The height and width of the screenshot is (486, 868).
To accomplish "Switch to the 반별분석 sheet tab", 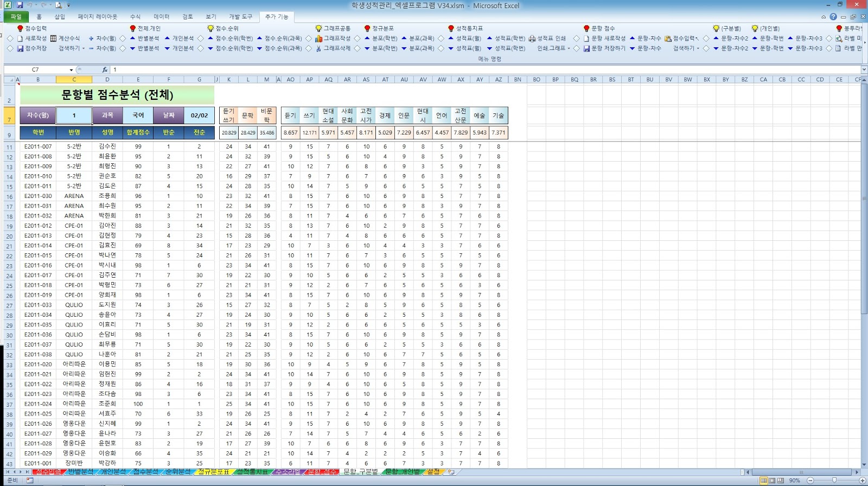I will (x=80, y=472).
